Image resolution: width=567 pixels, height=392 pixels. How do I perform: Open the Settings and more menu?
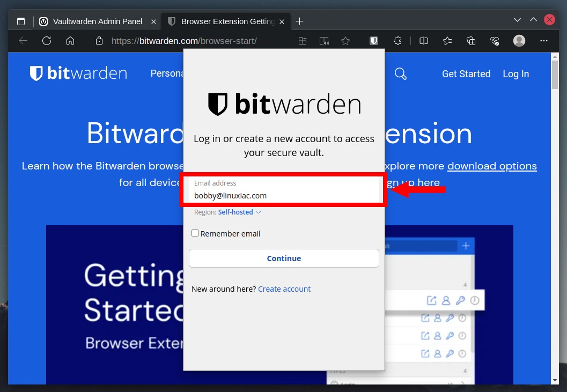[544, 41]
